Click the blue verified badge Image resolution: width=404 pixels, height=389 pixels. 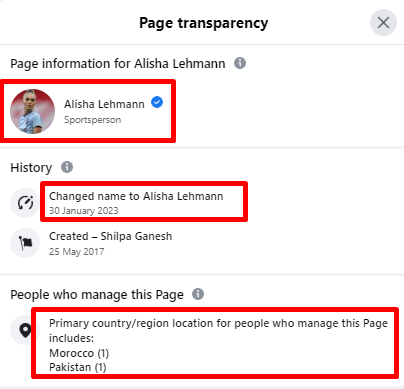(157, 102)
